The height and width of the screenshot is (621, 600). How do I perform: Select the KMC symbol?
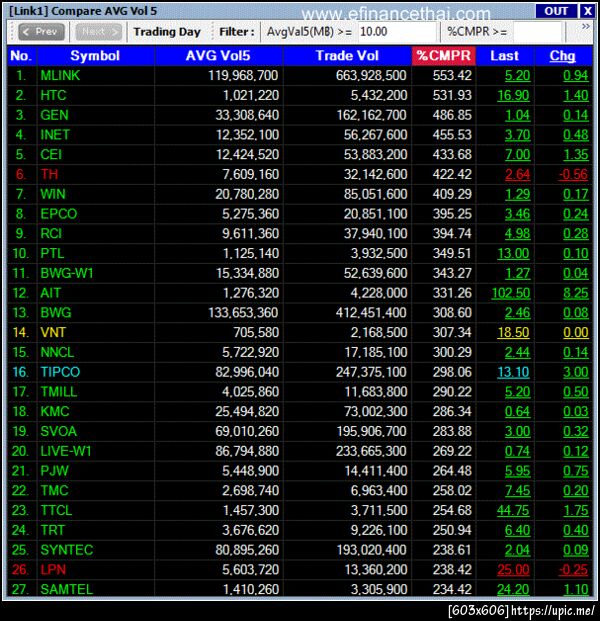(x=55, y=411)
